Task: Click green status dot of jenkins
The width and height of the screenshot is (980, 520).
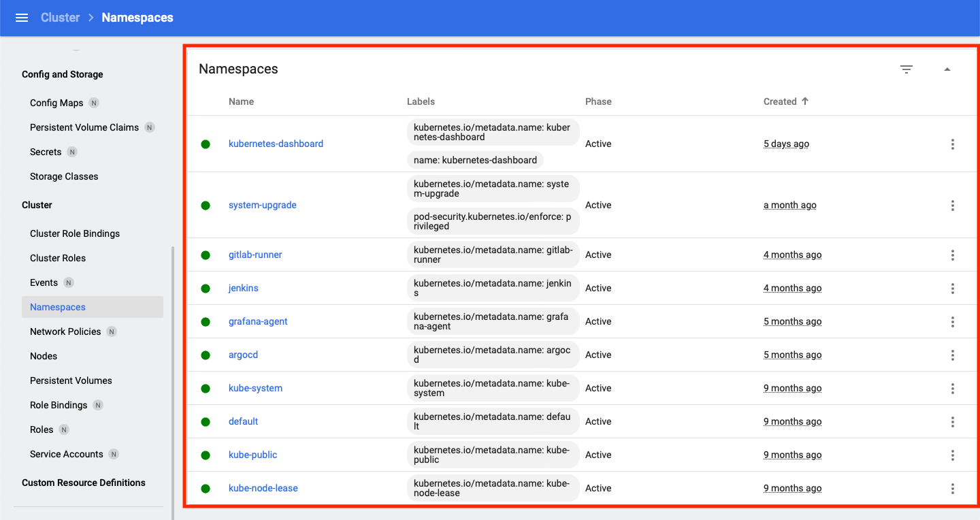Action: pos(206,289)
